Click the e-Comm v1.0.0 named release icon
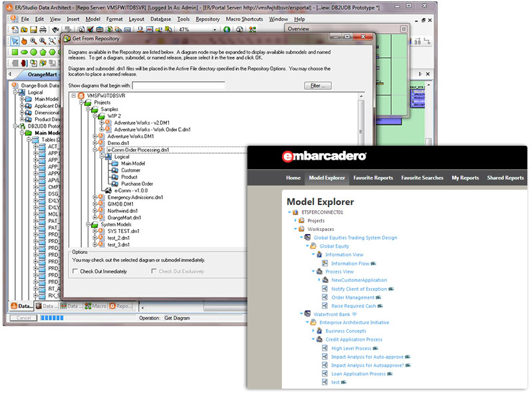Viewport: 532px width, 394px height. [x=108, y=190]
